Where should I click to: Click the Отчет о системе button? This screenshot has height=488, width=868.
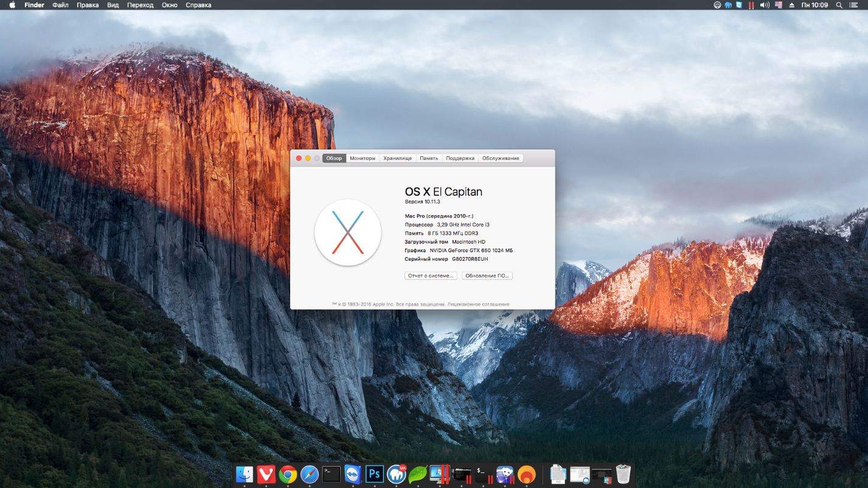431,276
